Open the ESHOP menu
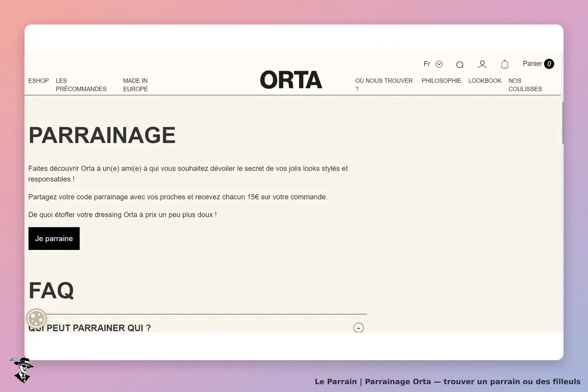This screenshot has width=588, height=392. (x=39, y=81)
